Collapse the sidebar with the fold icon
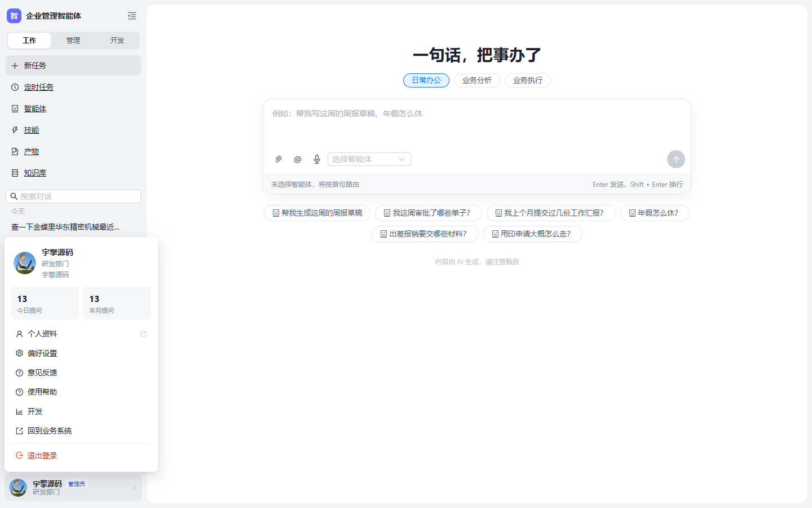 coord(132,16)
